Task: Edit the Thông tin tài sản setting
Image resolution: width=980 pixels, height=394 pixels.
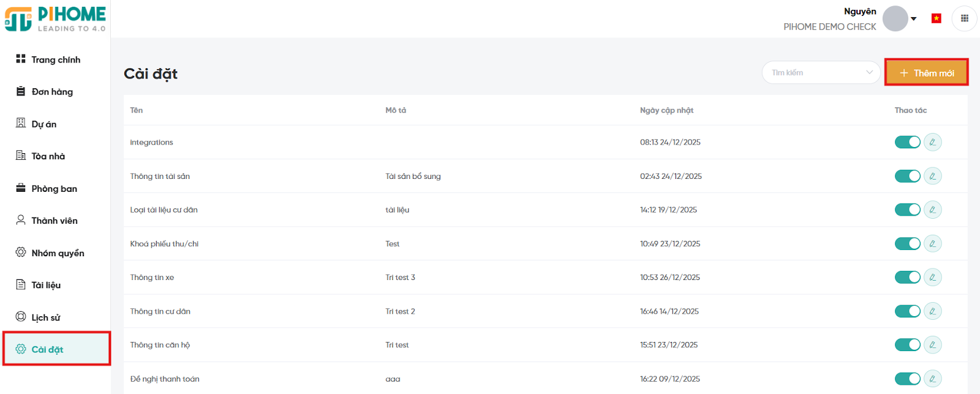Action: pos(932,176)
